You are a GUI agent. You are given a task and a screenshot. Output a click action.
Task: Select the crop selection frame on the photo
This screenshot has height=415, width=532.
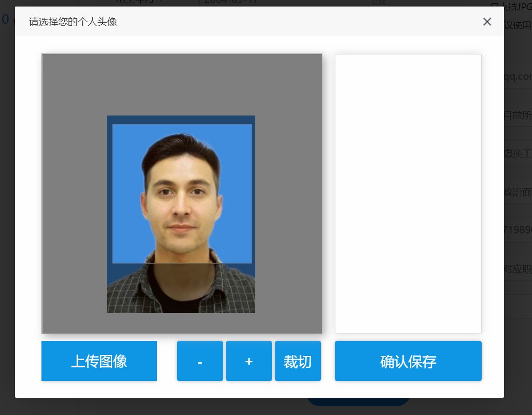[x=182, y=193]
